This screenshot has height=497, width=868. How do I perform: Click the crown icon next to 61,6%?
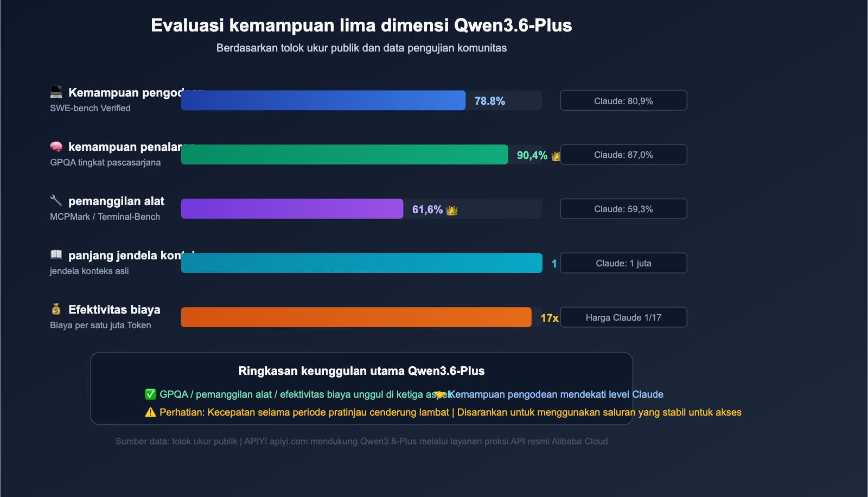(x=452, y=211)
